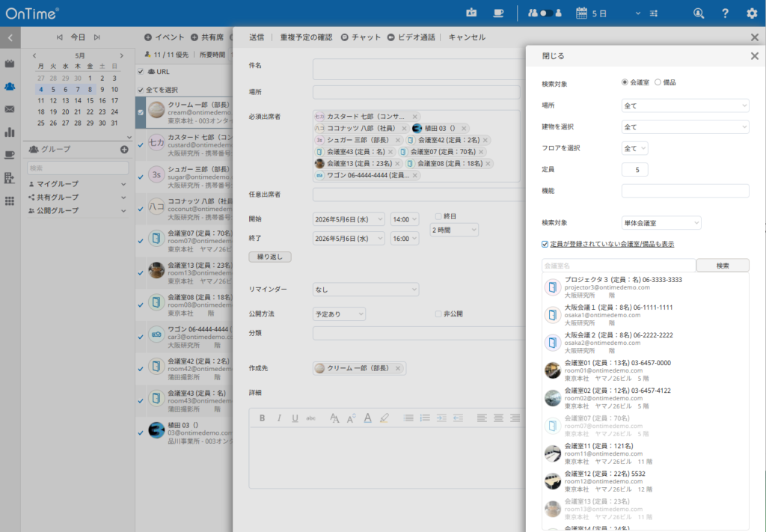Click the user search magnifier icon
766x532 pixels.
(x=699, y=13)
